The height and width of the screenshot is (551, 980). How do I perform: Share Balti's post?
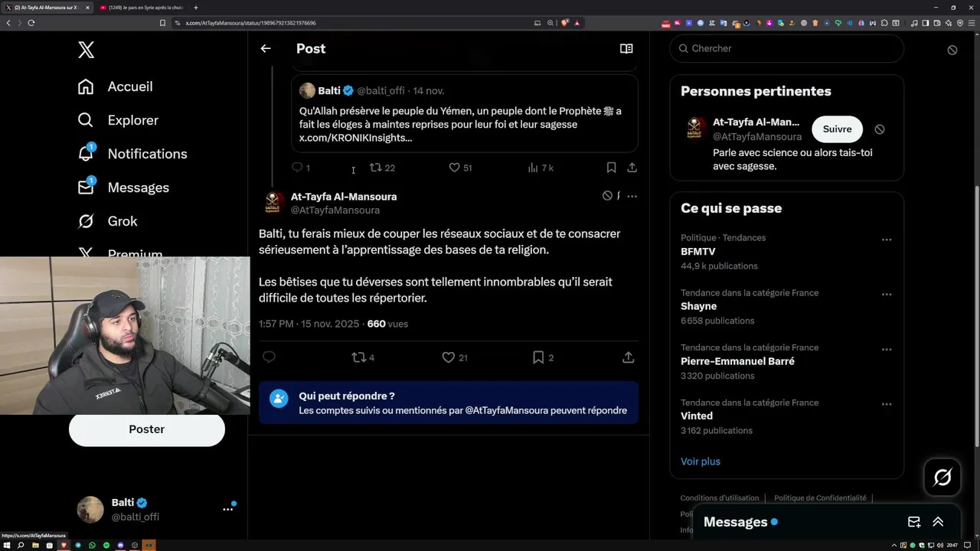tap(632, 168)
